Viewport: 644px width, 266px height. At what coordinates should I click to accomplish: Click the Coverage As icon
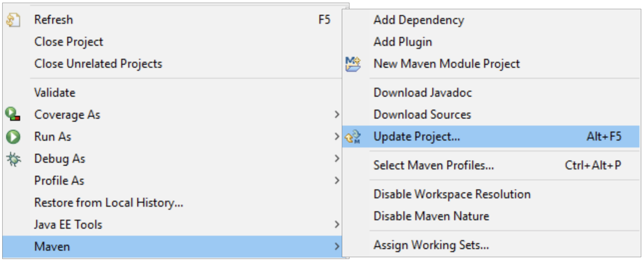tap(13, 114)
